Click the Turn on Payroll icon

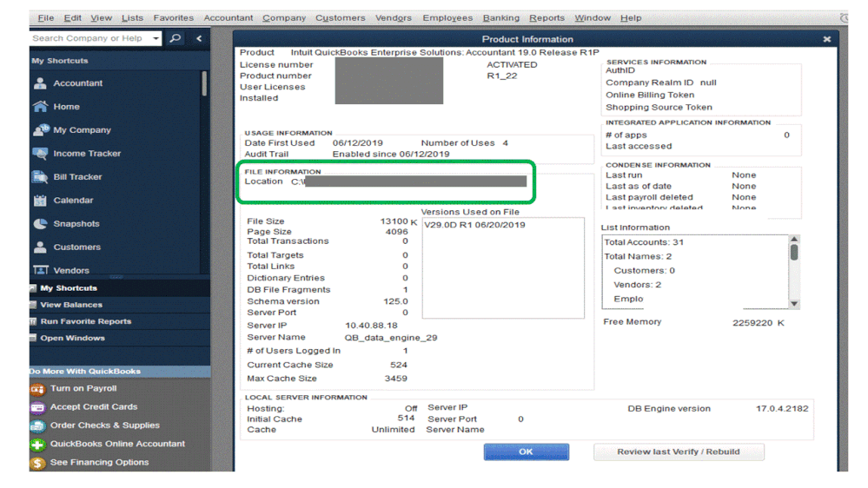37,389
